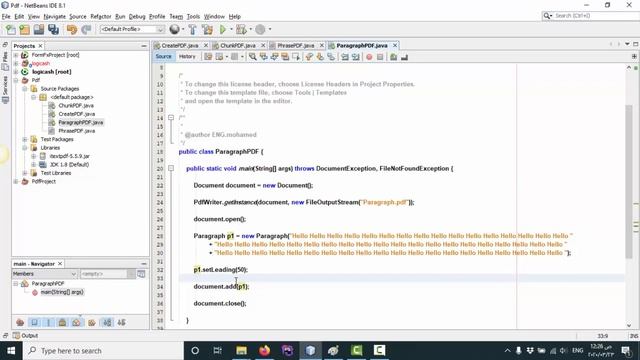Click the Toggle Rectangular Selection editor icon
The width and height of the screenshot is (640, 360).
[296, 57]
